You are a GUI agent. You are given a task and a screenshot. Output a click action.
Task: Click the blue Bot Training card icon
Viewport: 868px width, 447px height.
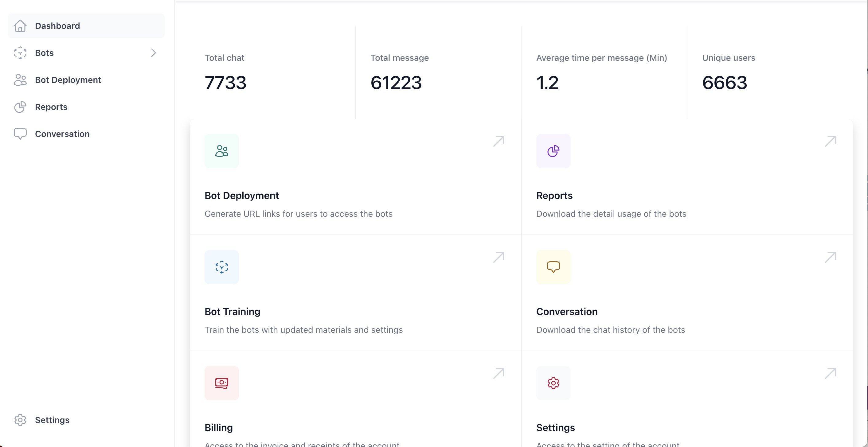tap(222, 267)
